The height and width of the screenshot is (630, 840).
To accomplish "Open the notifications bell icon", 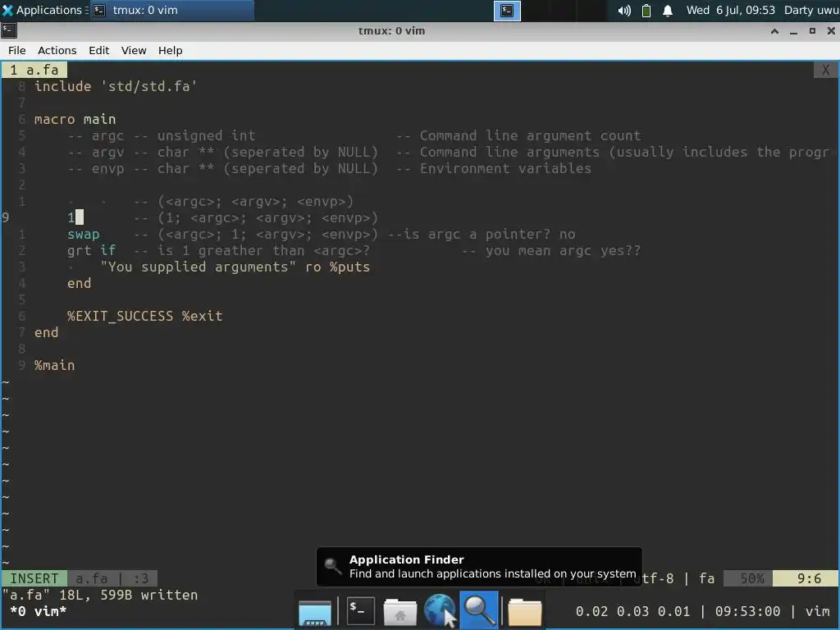I will click(668, 11).
